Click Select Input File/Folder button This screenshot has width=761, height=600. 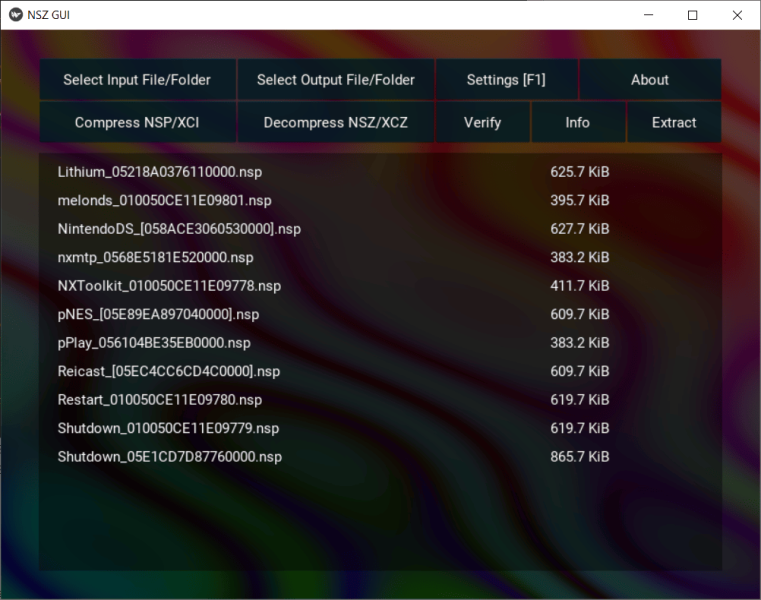(138, 80)
